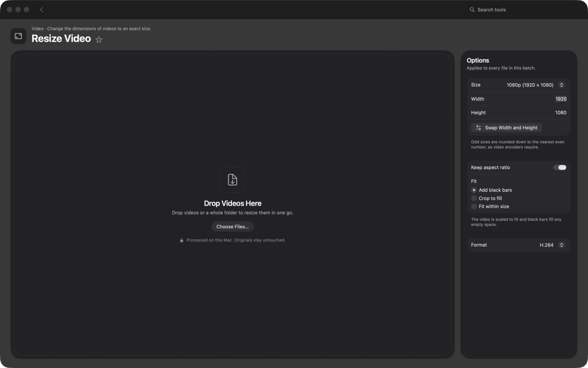Click the 'Drop videos or a whole folder' hint

tap(233, 213)
